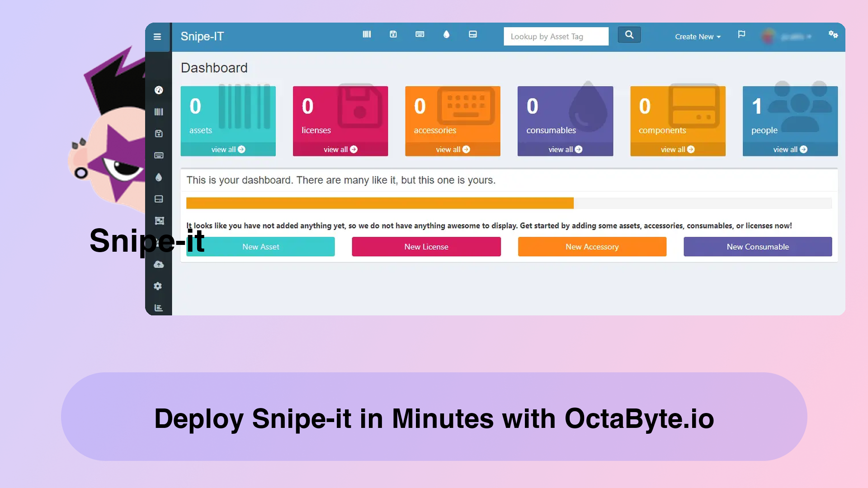Click the dashboard navigation menu item
Screen dimensions: 868x488
pos(158,89)
